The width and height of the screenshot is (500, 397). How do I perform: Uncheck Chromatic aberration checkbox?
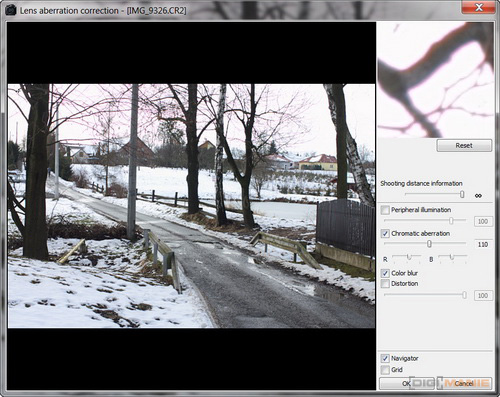(385, 233)
